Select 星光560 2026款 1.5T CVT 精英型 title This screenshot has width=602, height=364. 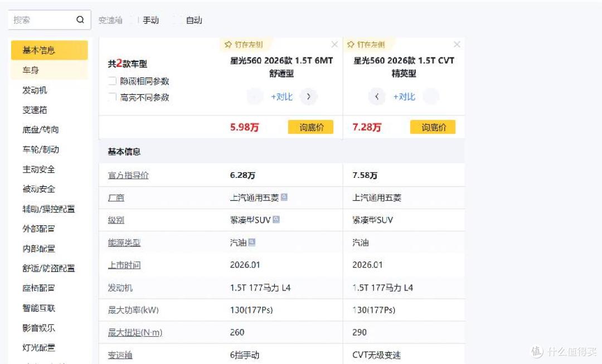[404, 67]
